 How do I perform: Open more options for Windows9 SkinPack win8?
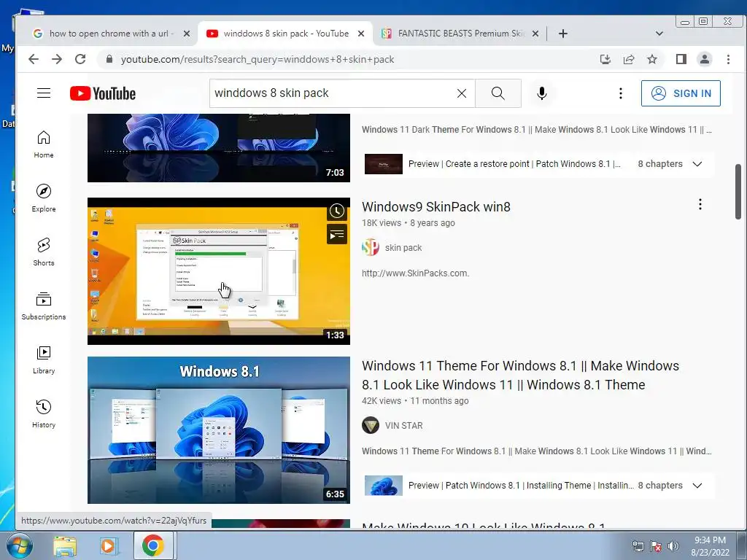click(700, 204)
